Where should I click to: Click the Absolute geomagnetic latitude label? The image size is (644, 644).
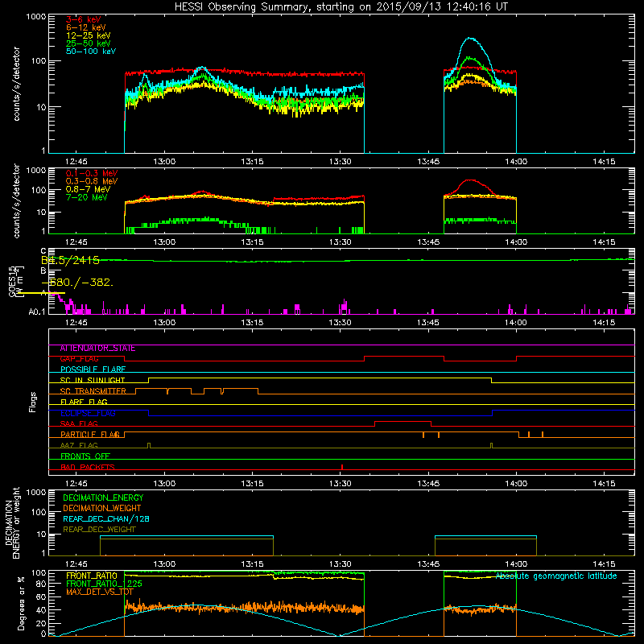[x=556, y=576]
